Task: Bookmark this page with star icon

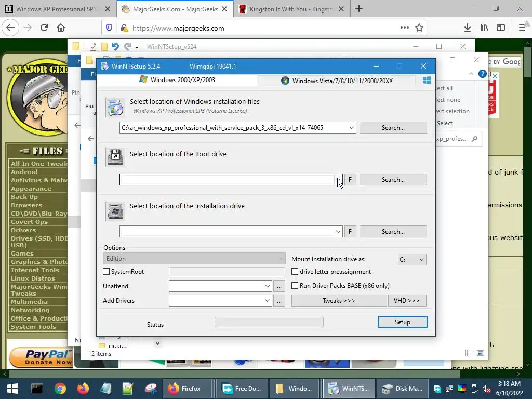Action: 419,28
